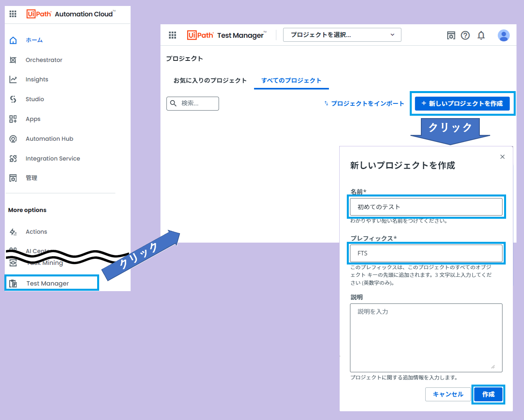
Task: Open app launcher grid in Test Manager
Action: [172, 35]
